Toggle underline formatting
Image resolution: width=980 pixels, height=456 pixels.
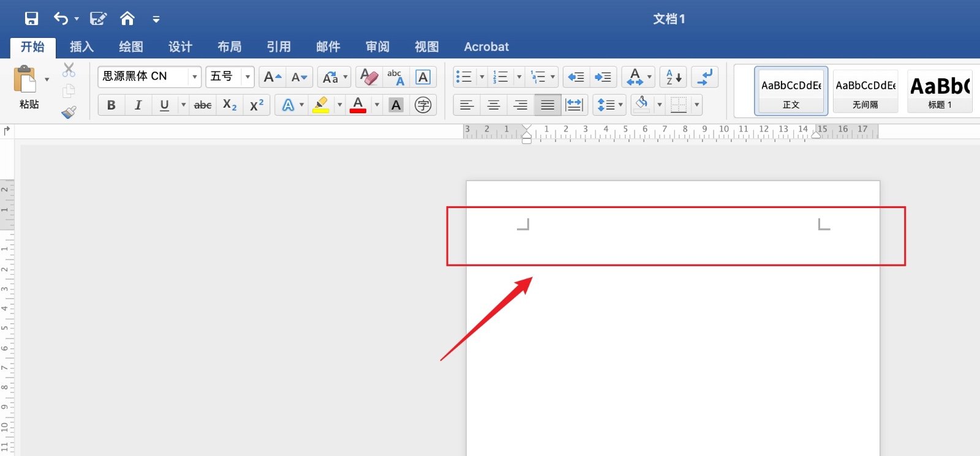(164, 105)
